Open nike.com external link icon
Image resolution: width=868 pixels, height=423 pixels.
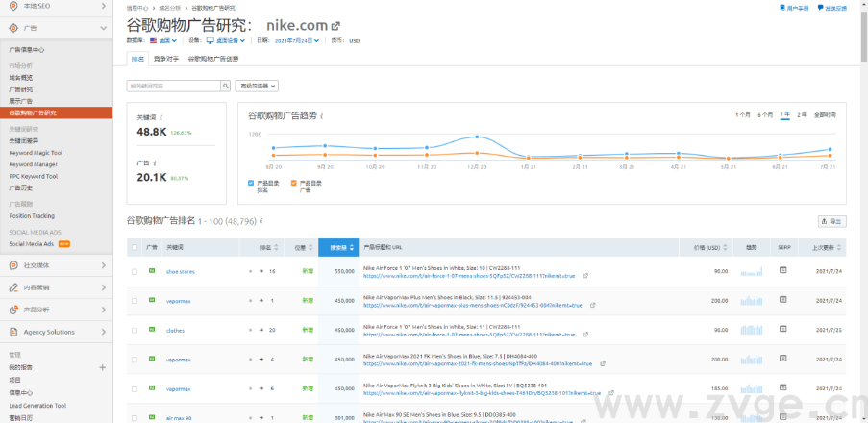[x=335, y=26]
